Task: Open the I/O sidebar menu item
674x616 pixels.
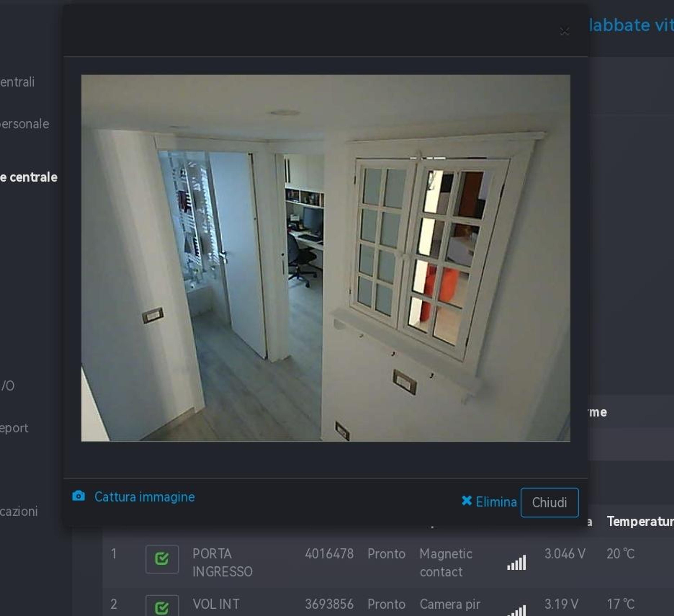Action: coord(7,386)
